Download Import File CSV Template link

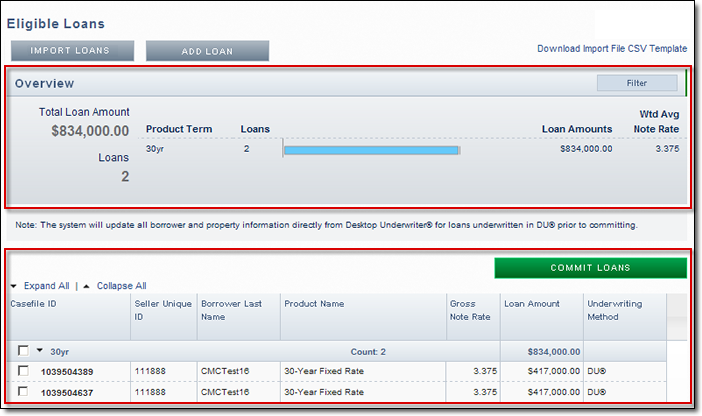[x=612, y=48]
